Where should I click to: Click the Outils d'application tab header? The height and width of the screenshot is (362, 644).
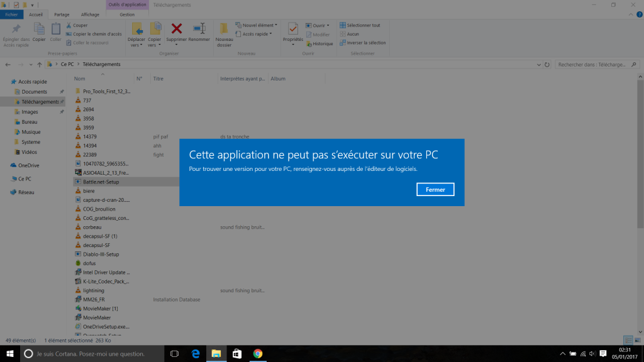point(127,4)
